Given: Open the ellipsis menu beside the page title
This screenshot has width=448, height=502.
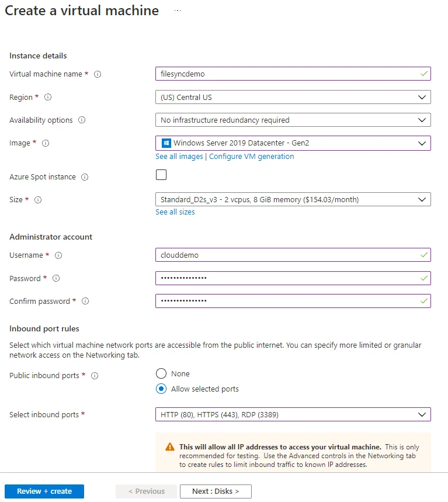Looking at the screenshot, I should point(176,10).
